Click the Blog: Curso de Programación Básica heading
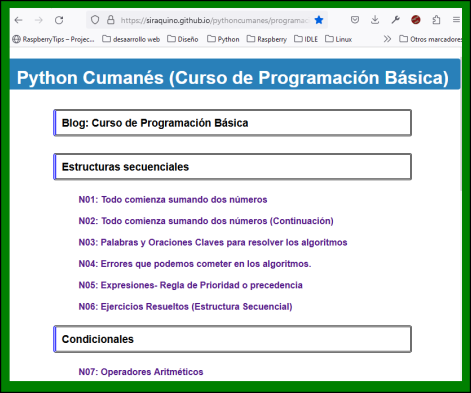The width and height of the screenshot is (471, 393). click(232, 123)
